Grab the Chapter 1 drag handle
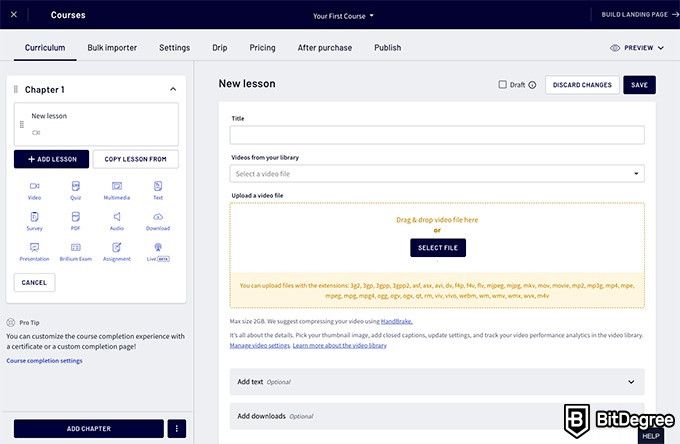This screenshot has width=680, height=444. click(16, 89)
